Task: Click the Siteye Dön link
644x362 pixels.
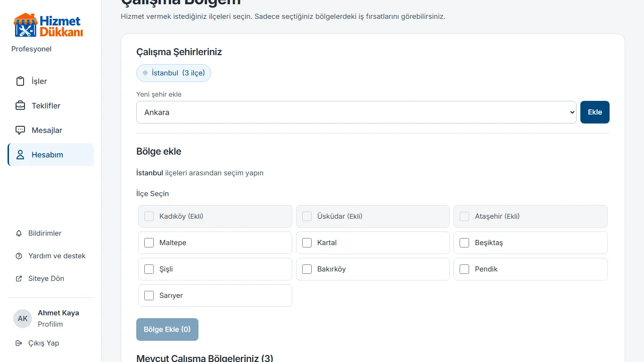Action: 51,279
